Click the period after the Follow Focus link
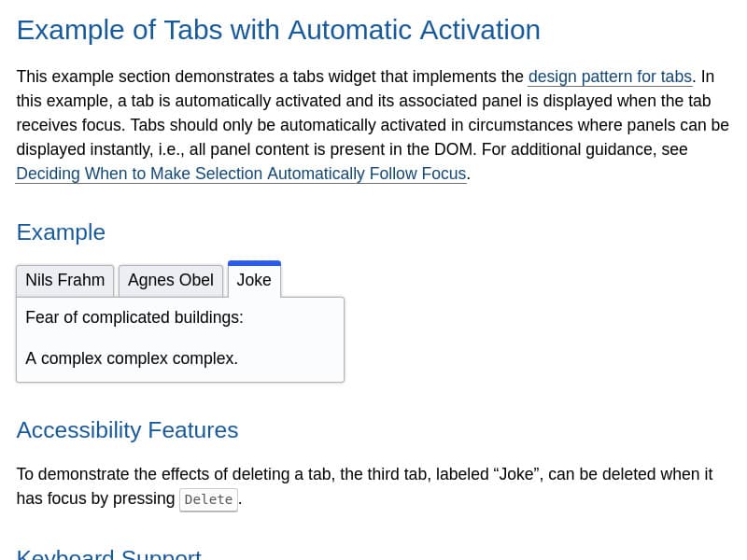Viewport: 747px width, 560px height. 469,174
